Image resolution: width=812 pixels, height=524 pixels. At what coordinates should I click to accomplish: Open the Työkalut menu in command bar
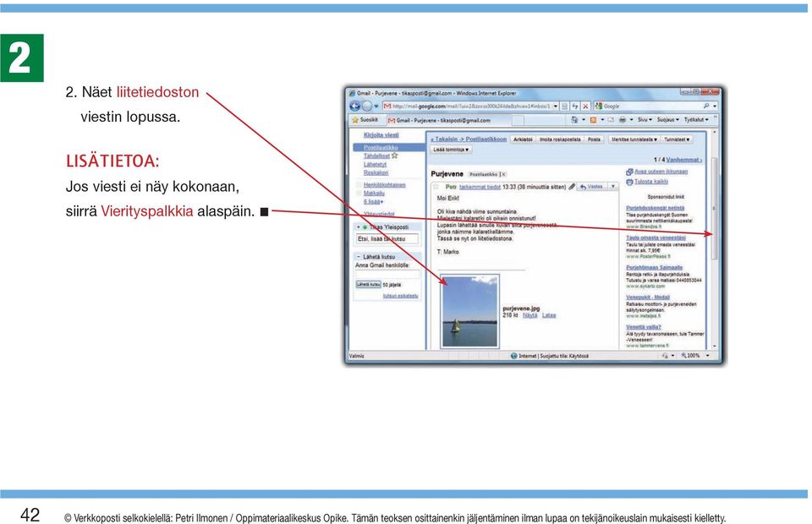[x=696, y=120]
